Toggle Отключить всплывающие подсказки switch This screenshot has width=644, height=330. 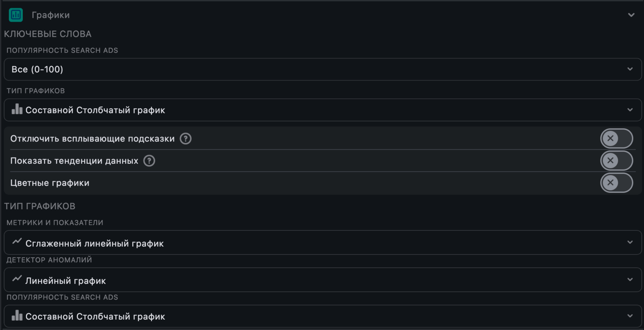click(x=616, y=138)
